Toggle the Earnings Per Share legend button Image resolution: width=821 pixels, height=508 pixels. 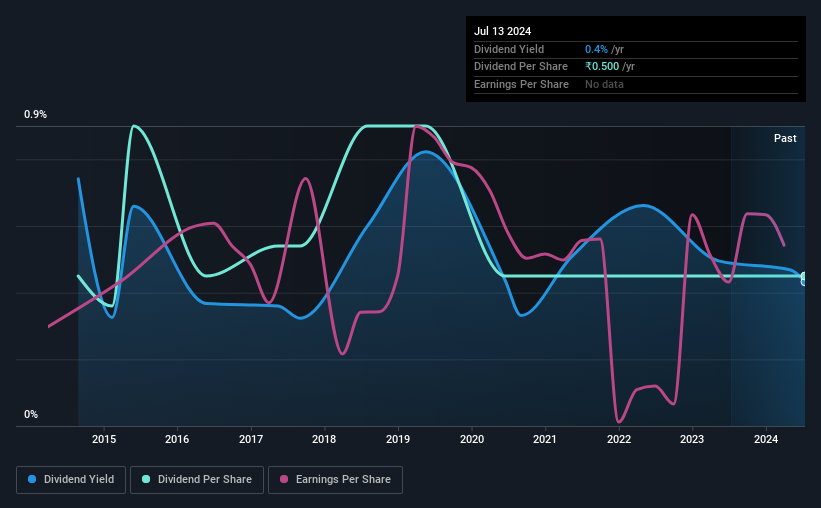[x=335, y=480]
